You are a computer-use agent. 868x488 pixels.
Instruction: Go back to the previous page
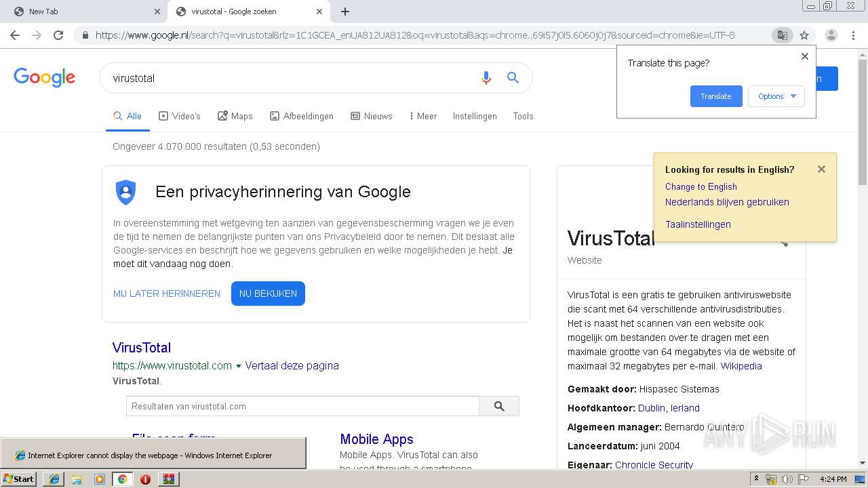click(15, 35)
